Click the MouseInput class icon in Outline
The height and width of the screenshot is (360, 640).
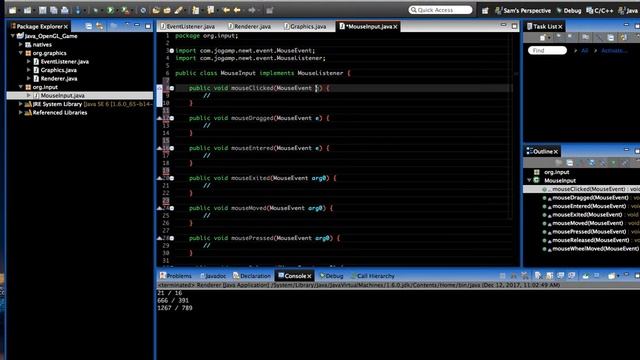click(x=536, y=180)
